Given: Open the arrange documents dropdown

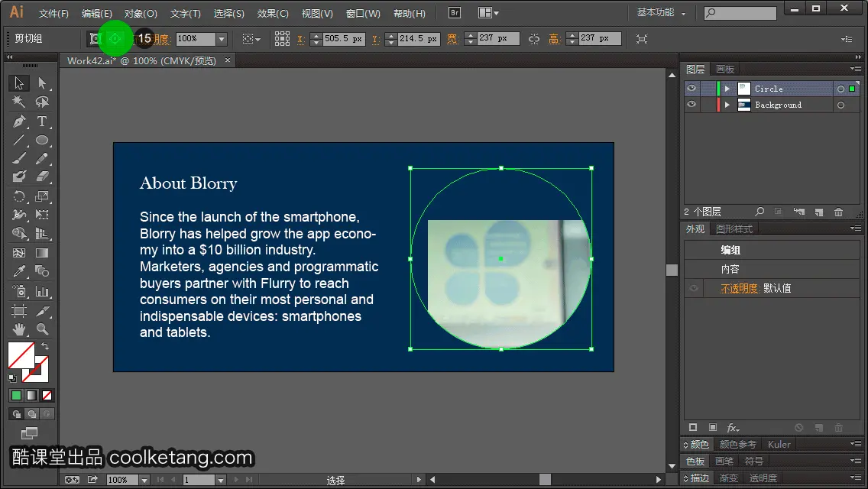Looking at the screenshot, I should pos(487,13).
